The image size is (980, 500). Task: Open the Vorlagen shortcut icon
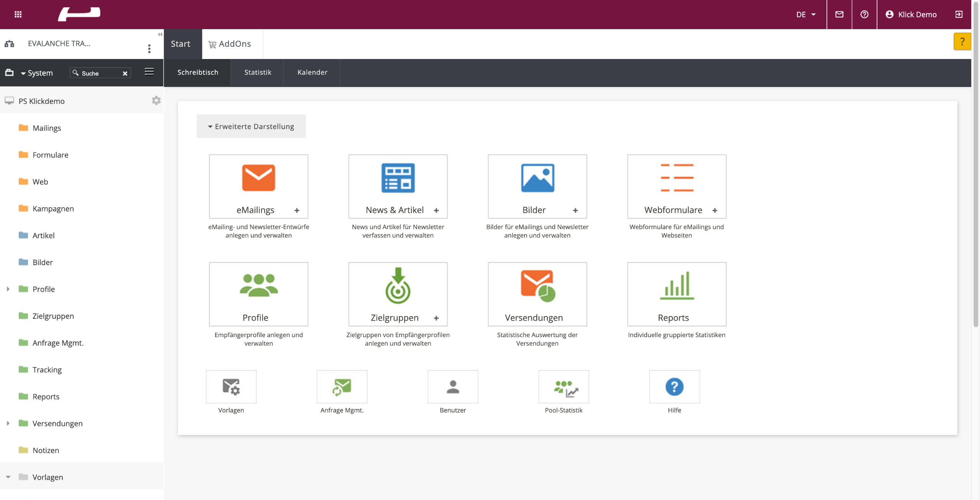(231, 387)
